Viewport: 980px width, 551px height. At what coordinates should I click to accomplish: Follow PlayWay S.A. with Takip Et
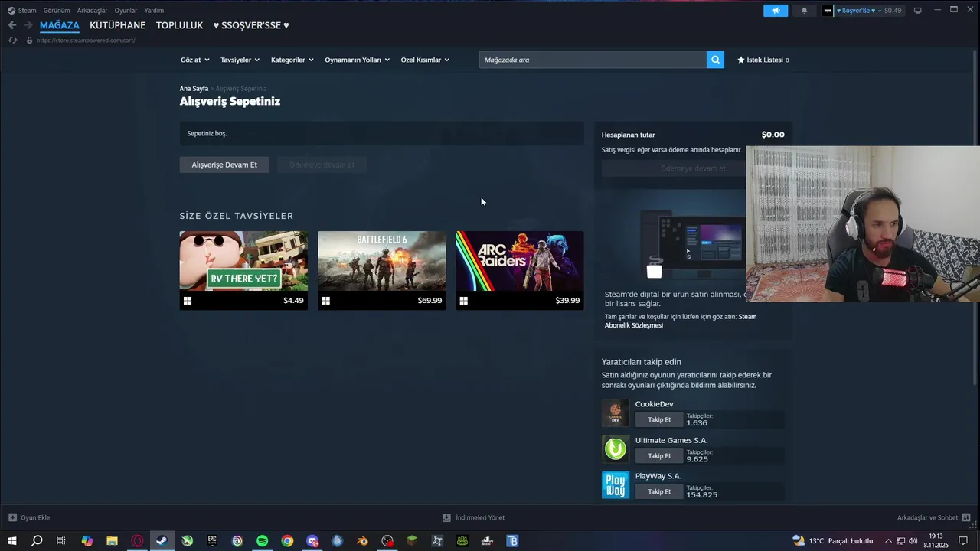click(x=659, y=491)
